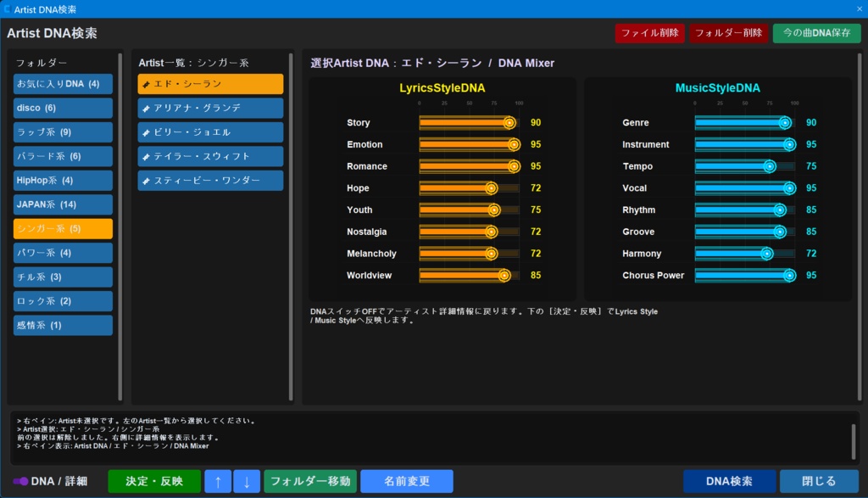868x498 pixels.
Task: Open the パワー系 (4) folder
Action: (63, 253)
